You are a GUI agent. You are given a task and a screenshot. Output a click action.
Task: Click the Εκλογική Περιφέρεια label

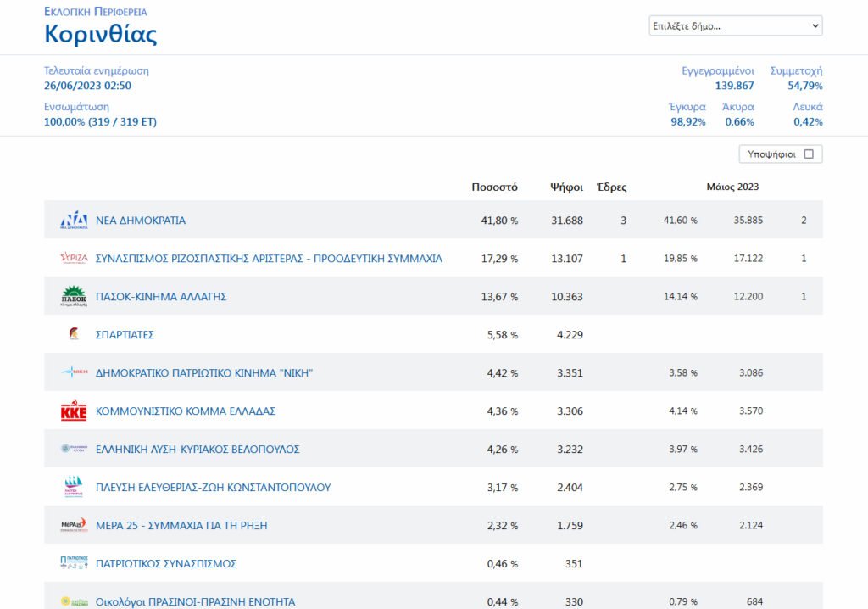click(96, 12)
